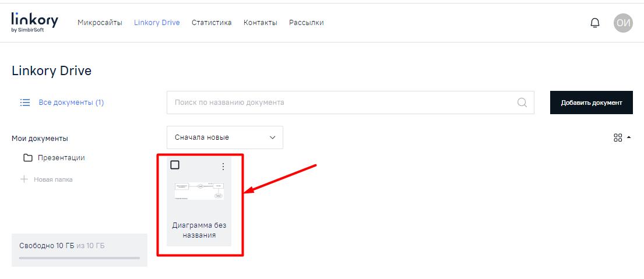Select the document checkbox

point(175,165)
